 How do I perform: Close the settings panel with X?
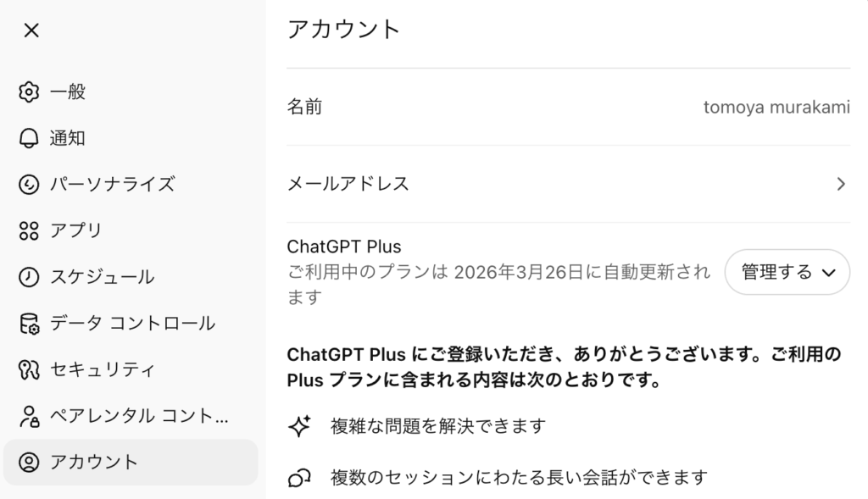31,30
